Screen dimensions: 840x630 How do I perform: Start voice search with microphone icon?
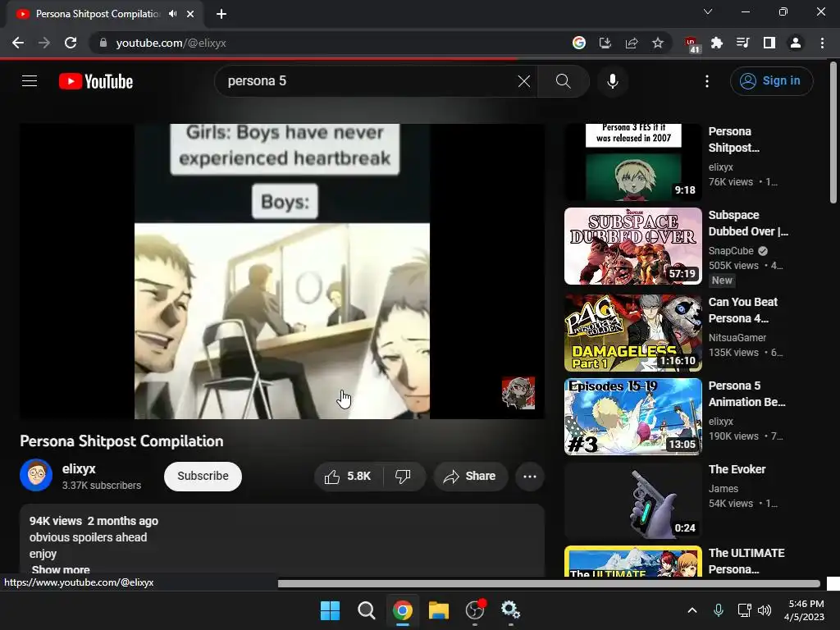tap(612, 81)
